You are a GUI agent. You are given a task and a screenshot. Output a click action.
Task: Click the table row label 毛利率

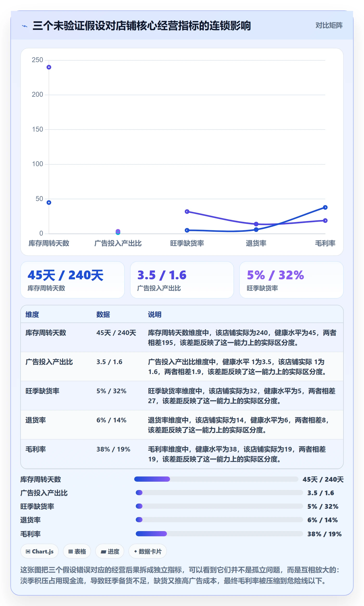pos(36,449)
